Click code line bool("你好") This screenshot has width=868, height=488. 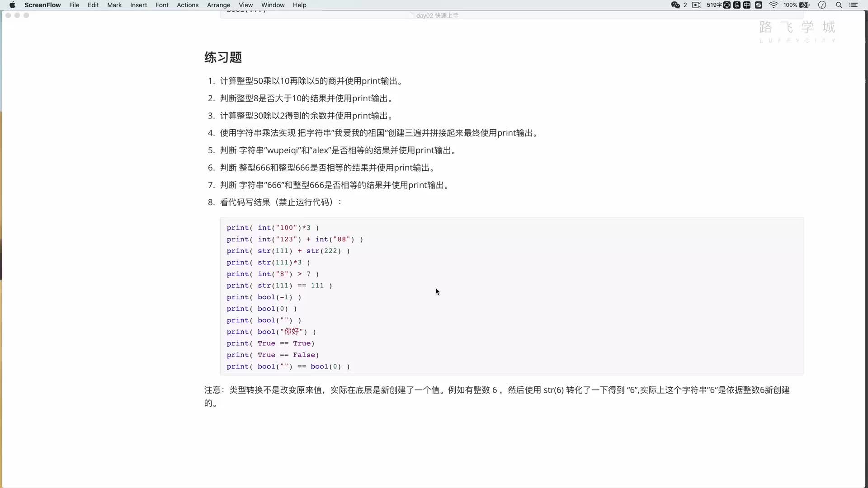click(x=271, y=332)
